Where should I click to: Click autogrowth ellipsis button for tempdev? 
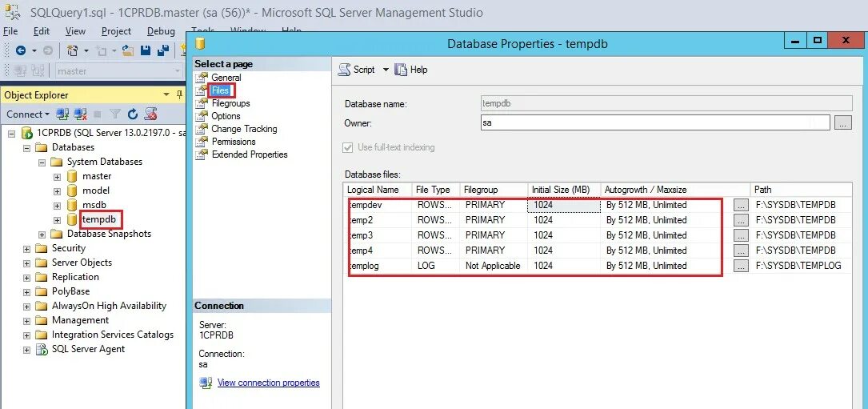tap(741, 205)
